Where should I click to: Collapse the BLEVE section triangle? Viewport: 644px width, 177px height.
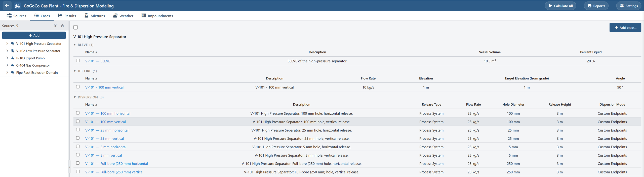click(75, 45)
